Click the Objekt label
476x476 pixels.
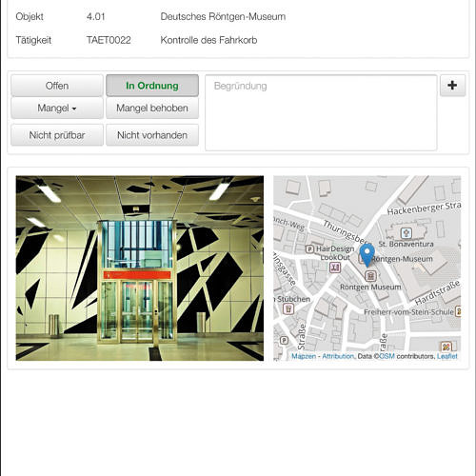pos(30,16)
